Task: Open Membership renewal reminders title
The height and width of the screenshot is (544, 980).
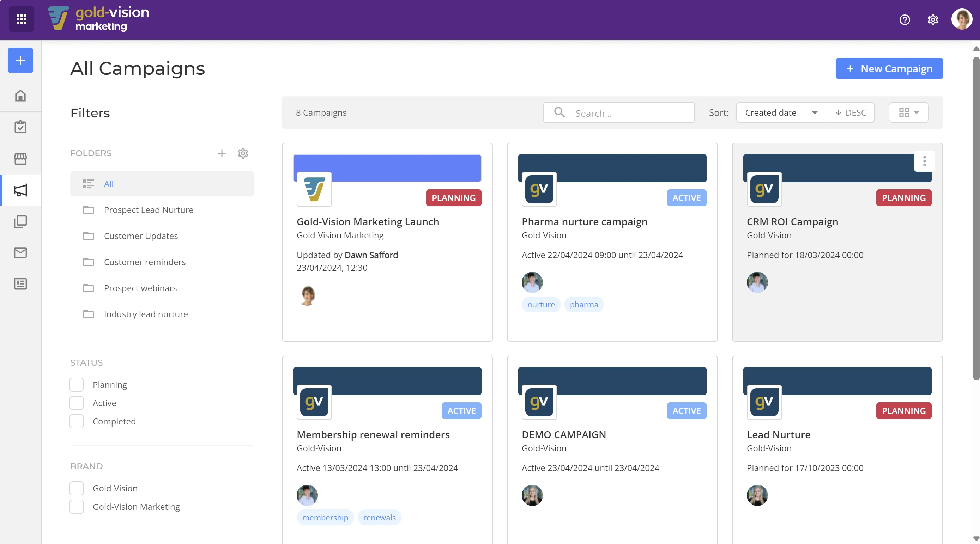Action: click(373, 434)
